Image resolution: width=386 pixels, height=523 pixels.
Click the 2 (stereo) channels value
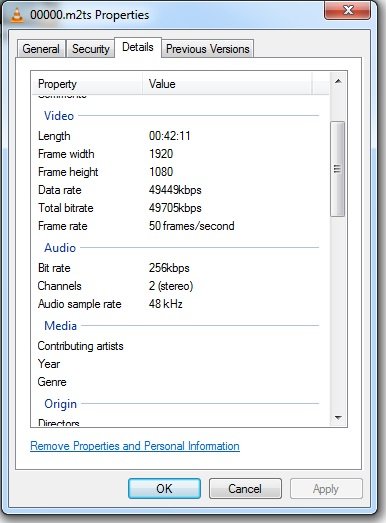(171, 286)
